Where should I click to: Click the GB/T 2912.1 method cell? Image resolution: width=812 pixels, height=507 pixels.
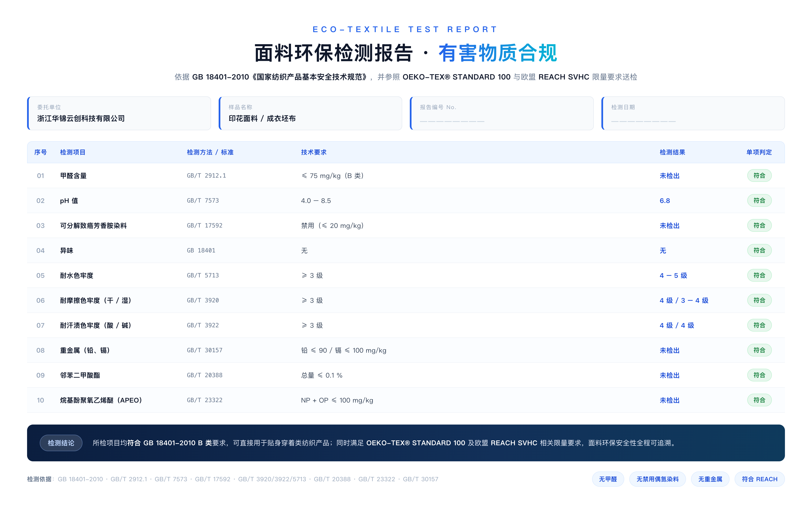coord(206,176)
